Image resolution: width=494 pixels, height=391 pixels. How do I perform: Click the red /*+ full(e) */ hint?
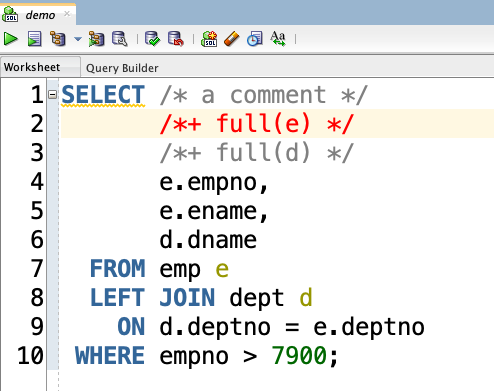coord(257,124)
